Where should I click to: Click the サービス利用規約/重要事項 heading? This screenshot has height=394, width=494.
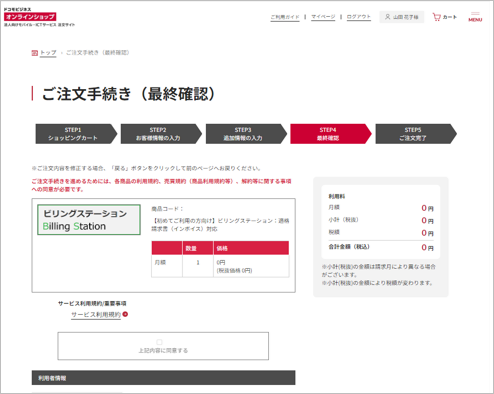(92, 303)
